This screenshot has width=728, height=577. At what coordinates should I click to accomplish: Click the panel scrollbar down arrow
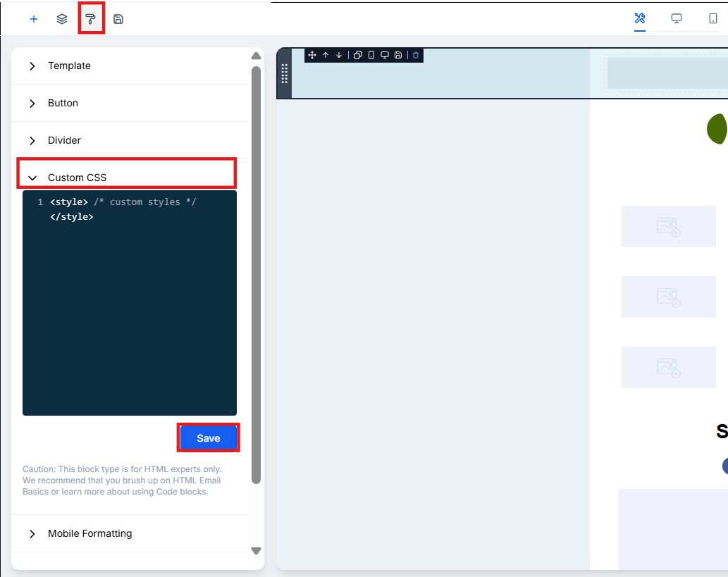pyautogui.click(x=257, y=550)
